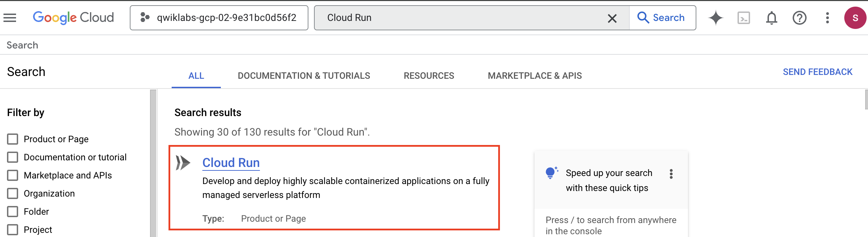Click the Search breadcrumb text
Viewport: 868px width, 237px height.
click(22, 45)
